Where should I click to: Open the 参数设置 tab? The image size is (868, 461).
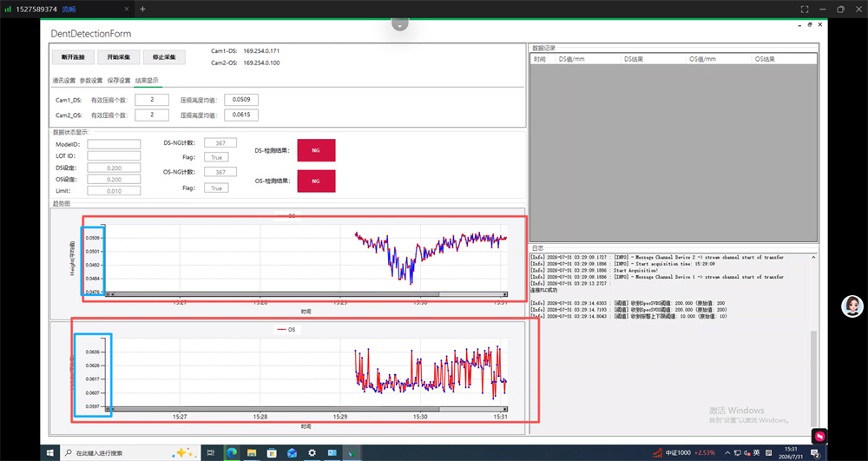tap(91, 80)
